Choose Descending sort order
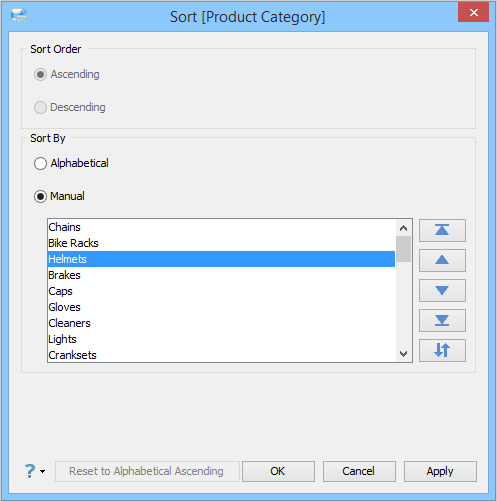Screen dimensions: 497x502 tap(40, 107)
